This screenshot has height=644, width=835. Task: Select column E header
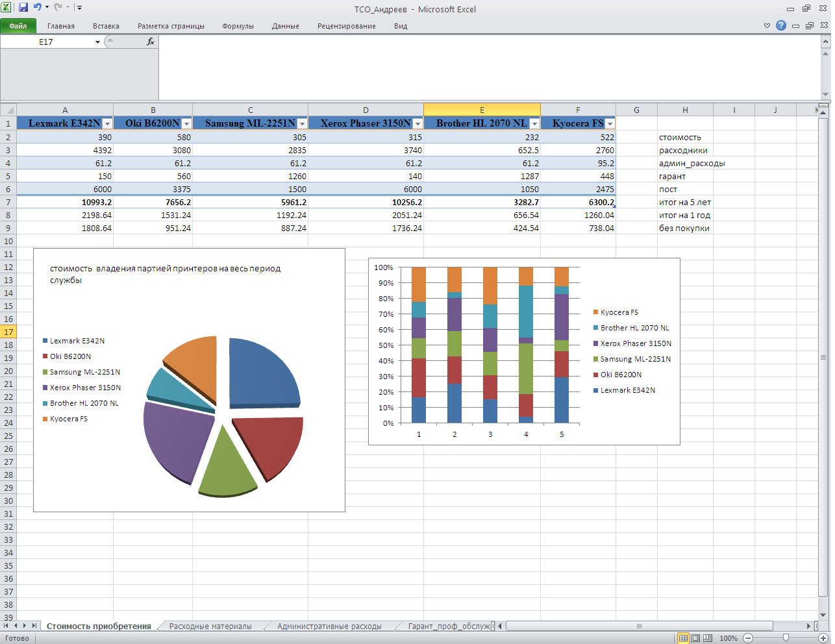482,110
